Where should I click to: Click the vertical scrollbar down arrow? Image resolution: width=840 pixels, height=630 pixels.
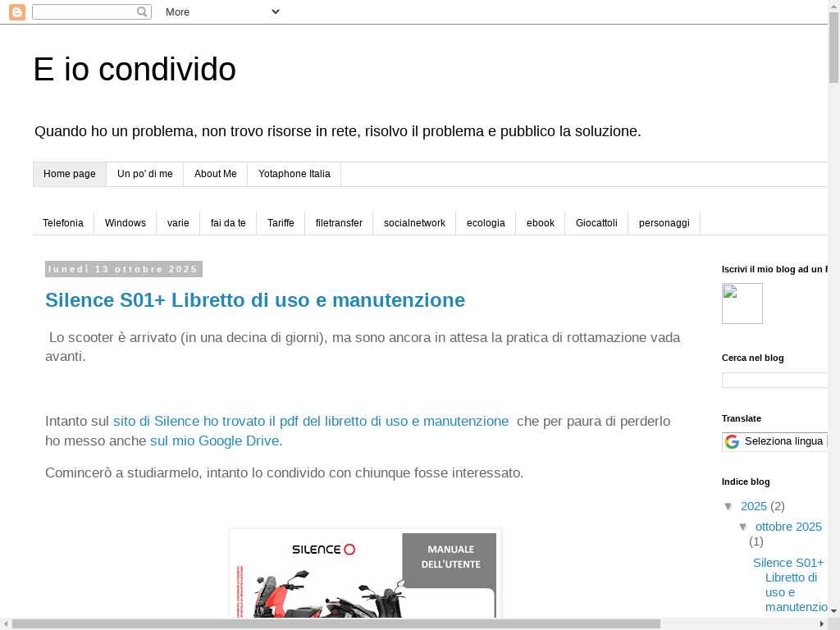click(833, 611)
